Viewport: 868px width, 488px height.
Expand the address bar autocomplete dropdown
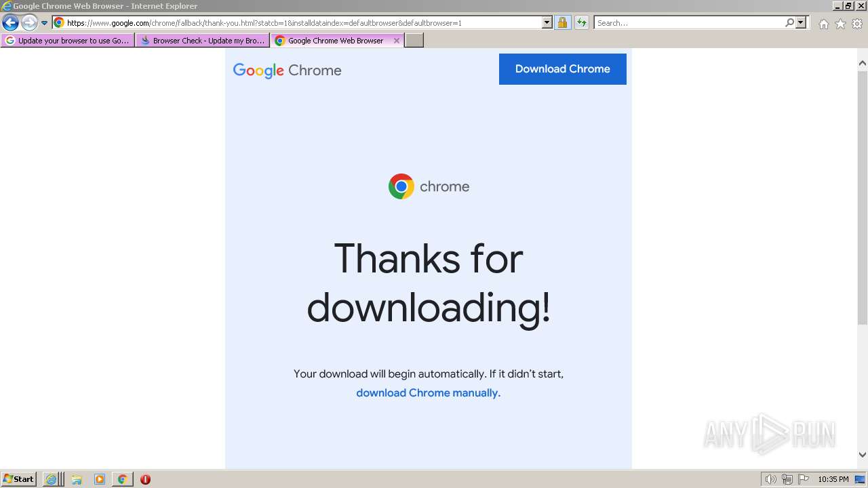click(x=547, y=22)
